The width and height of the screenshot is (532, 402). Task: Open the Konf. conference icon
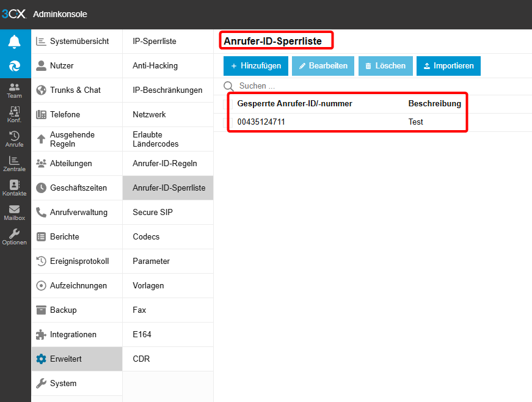[x=15, y=115]
